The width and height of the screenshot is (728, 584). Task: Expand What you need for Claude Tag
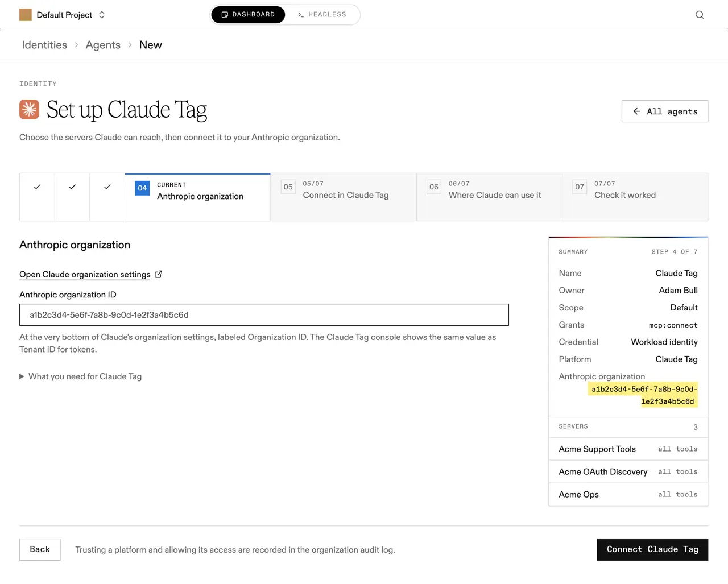pyautogui.click(x=81, y=376)
